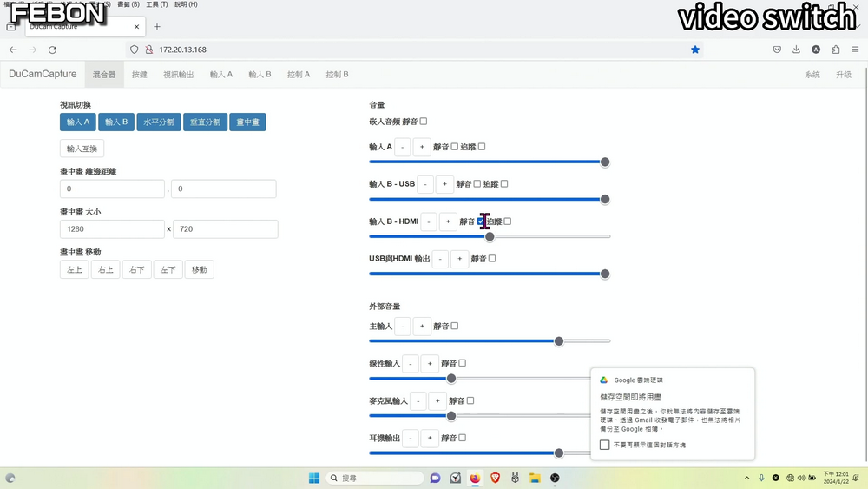The image size is (868, 489).
Task: Click the 輸入 A volume slider handle
Action: pyautogui.click(x=605, y=162)
